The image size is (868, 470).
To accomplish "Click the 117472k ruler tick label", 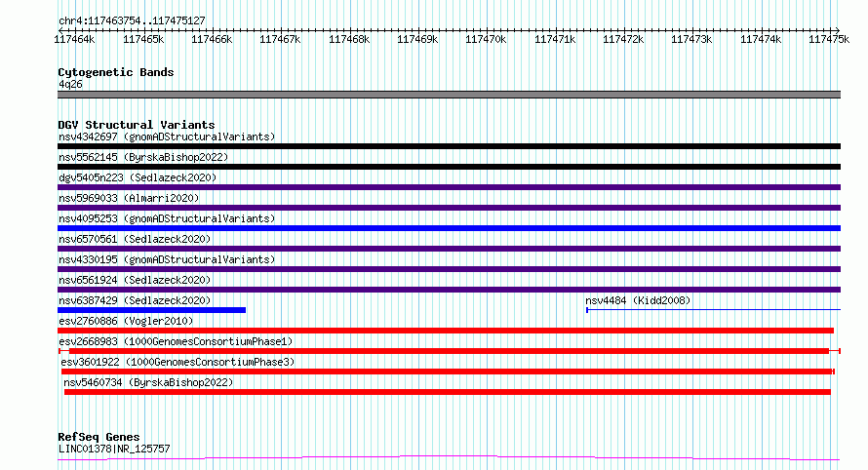I will pos(623,39).
